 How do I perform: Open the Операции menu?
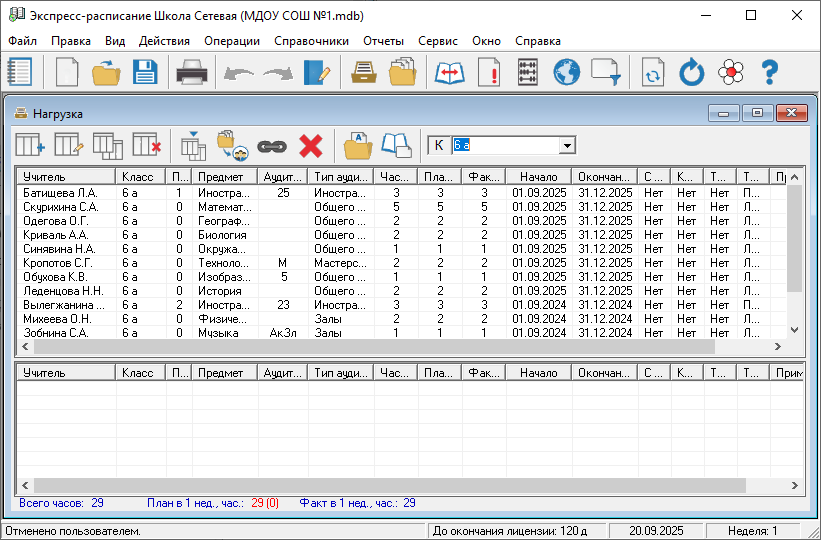[x=232, y=41]
